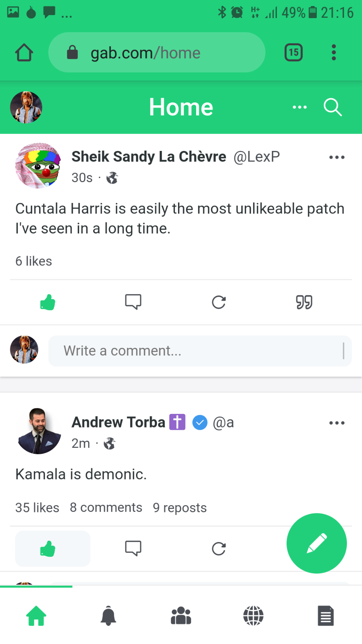
Task: View the 8 comments on Torba's post
Action: [106, 507]
